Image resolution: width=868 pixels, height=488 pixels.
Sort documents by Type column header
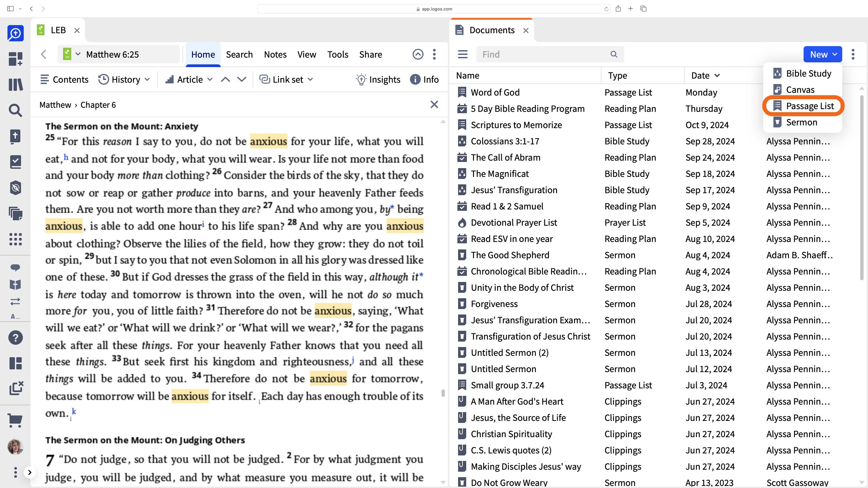[x=617, y=75]
